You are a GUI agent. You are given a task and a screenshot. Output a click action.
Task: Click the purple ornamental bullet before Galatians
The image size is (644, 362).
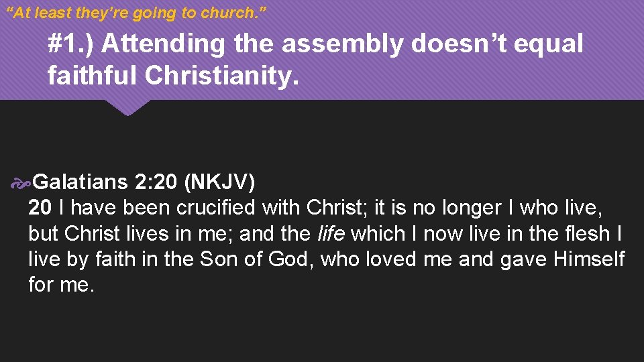[x=21, y=184]
